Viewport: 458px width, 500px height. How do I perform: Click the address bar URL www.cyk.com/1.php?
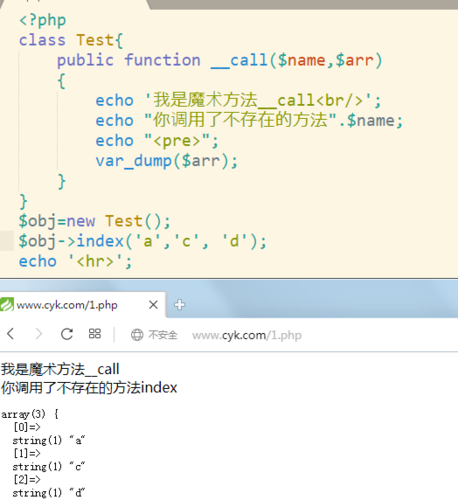tap(247, 335)
